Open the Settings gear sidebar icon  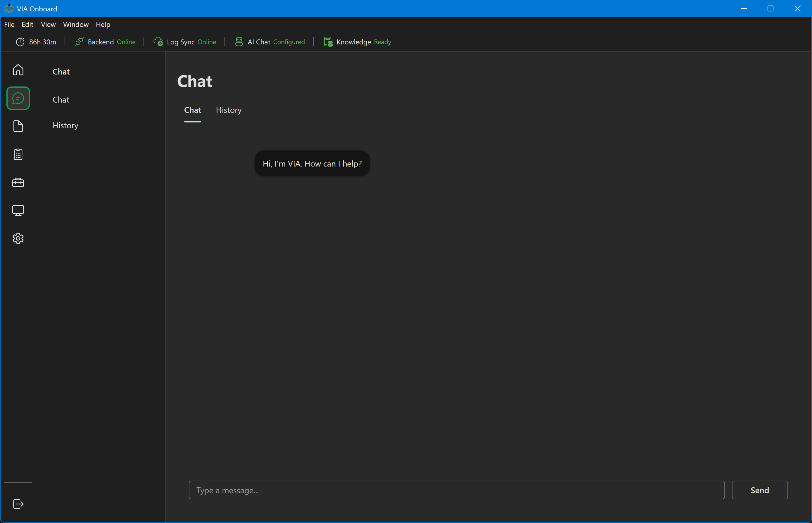point(18,238)
